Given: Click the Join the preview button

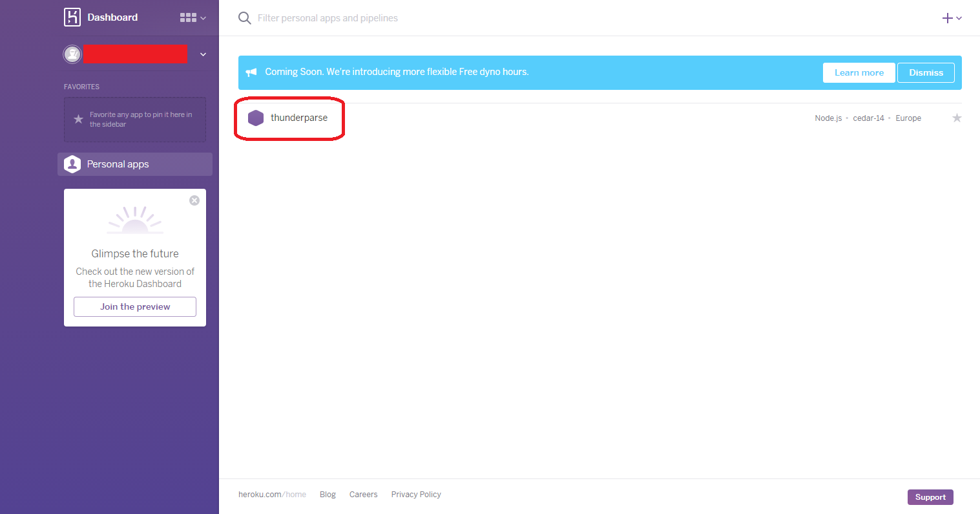Looking at the screenshot, I should point(134,306).
